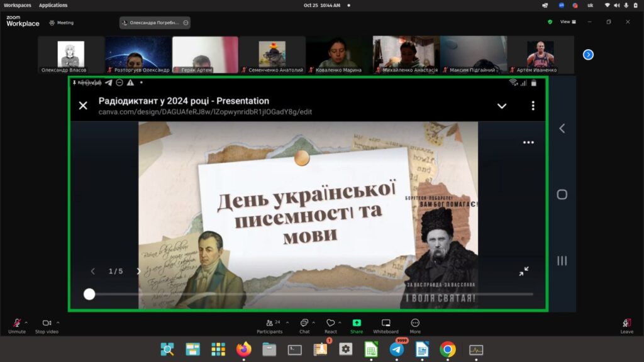This screenshot has height=362, width=644.
Task: Select Розторгуєв Олександр video thumbnail
Action: point(138,55)
